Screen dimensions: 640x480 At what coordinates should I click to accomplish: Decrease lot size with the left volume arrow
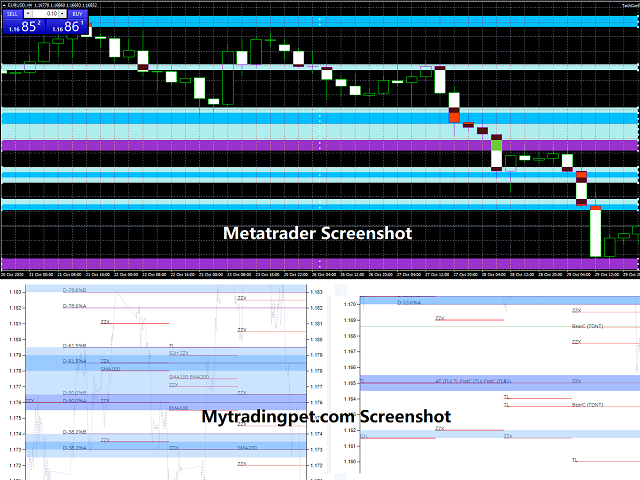click(x=28, y=14)
